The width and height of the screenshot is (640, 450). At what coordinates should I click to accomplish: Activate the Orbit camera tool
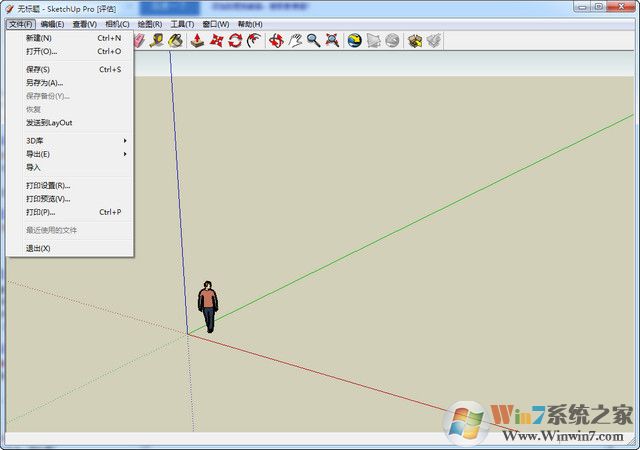[276, 40]
